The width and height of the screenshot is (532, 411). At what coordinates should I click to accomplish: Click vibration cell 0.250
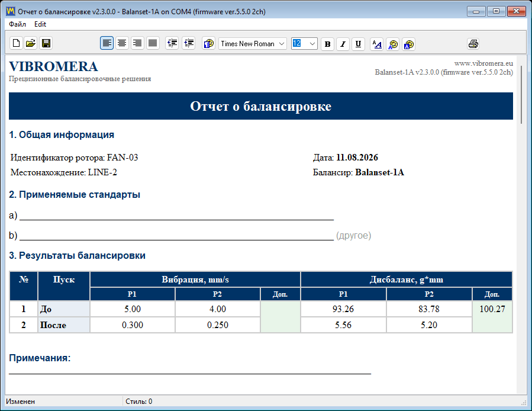coord(218,325)
